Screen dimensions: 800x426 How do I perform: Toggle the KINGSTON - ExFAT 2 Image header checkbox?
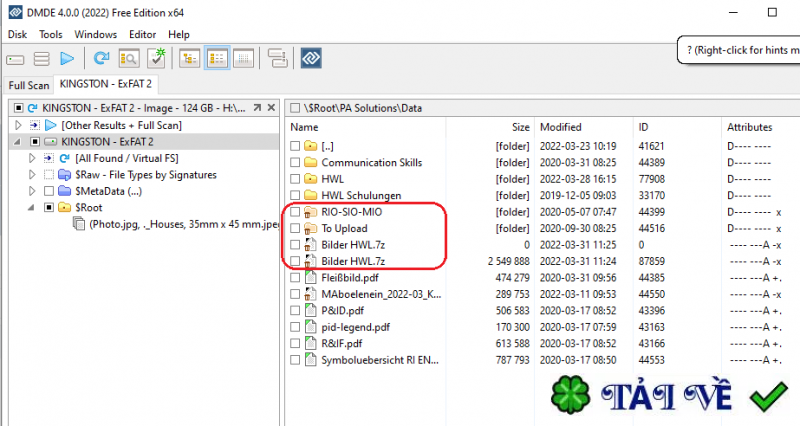18,108
